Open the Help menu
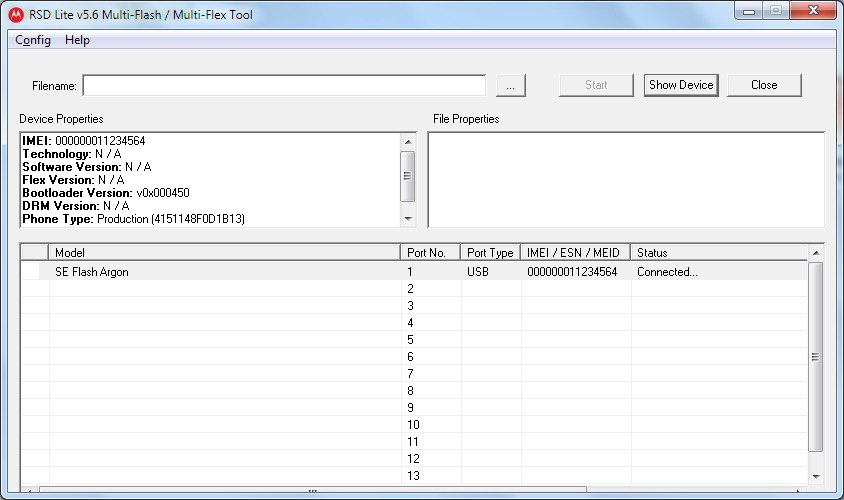Screen dimensions: 844x500 pyautogui.click(x=77, y=40)
